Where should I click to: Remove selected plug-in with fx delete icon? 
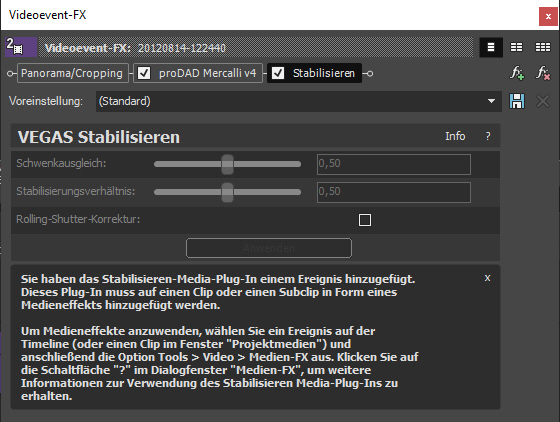[x=543, y=73]
